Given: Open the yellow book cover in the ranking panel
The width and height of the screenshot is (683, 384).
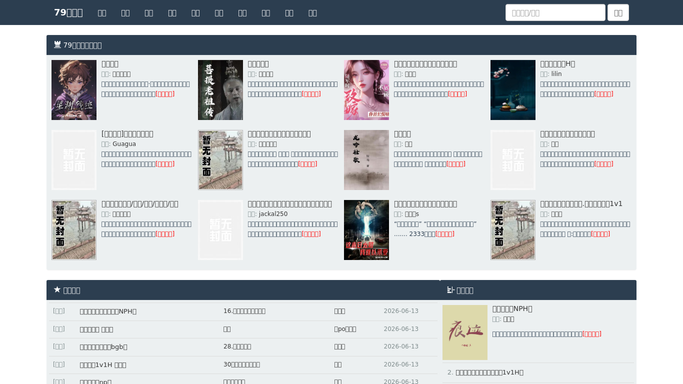Looking at the screenshot, I should (465, 333).
